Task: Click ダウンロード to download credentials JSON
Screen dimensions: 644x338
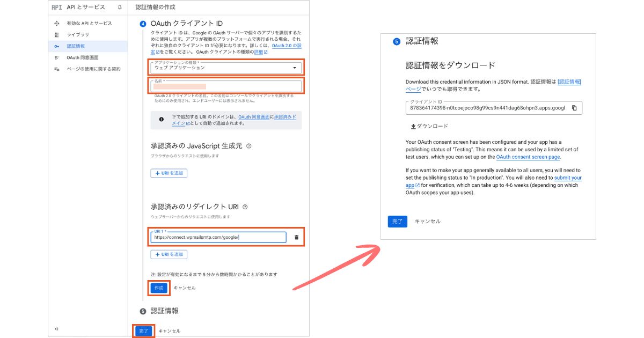Action: coord(429,127)
